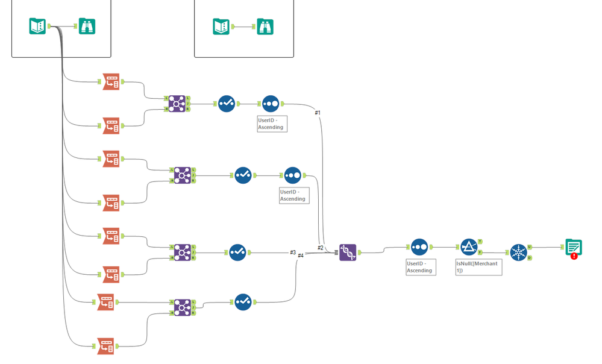Screen dimensions: 602x364
Task: Click the Browse tool beside the first Input Data
Action: click(x=87, y=27)
